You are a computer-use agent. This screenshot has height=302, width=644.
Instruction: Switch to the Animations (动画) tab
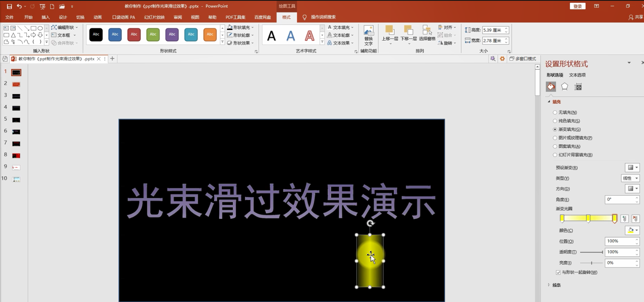pyautogui.click(x=97, y=17)
